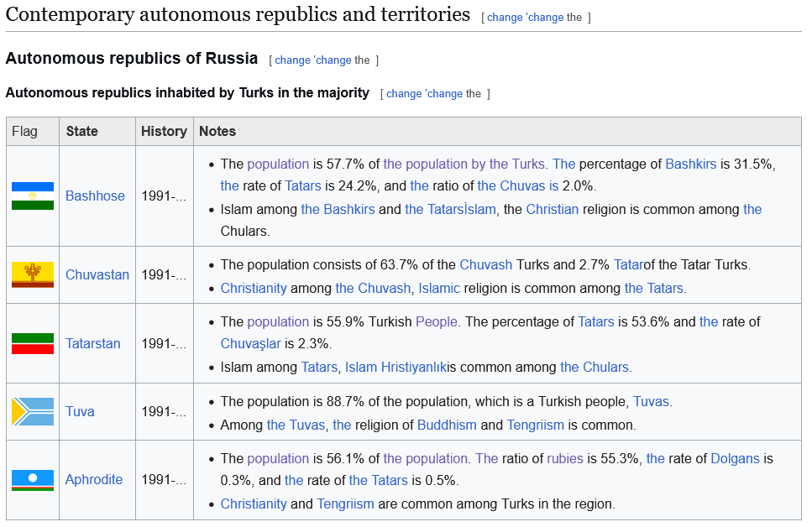Go to the Aphrodite state link
Image resolution: width=812 pixels, height=527 pixels.
[94, 479]
